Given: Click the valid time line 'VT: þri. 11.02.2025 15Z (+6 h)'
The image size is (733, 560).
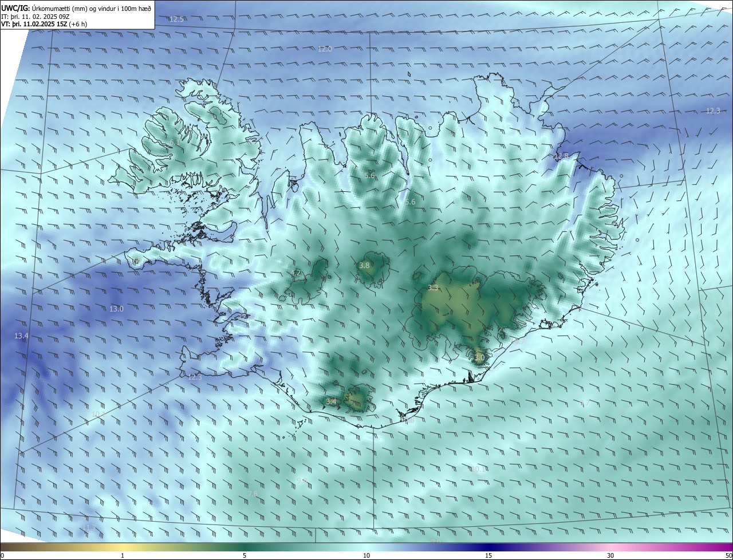Looking at the screenshot, I should (x=44, y=25).
